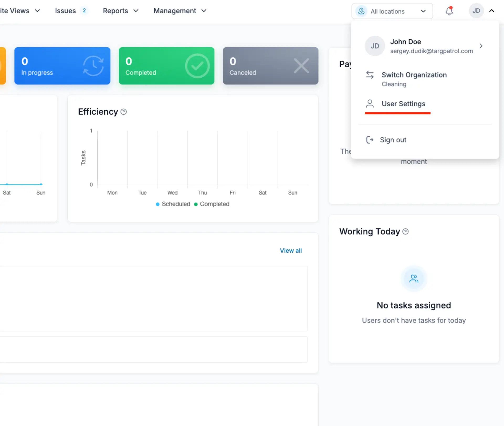Image resolution: width=504 pixels, height=426 pixels.
Task: Click the View all link
Action: (291, 251)
